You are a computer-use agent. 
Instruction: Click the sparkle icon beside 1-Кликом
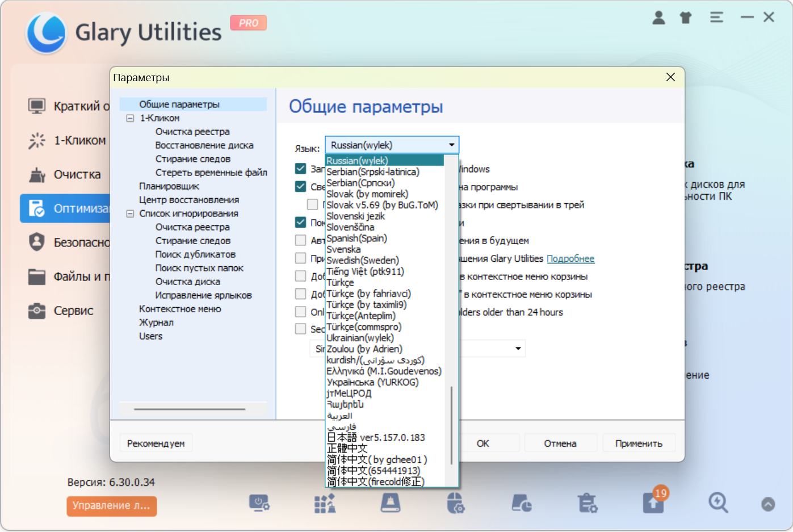37,140
